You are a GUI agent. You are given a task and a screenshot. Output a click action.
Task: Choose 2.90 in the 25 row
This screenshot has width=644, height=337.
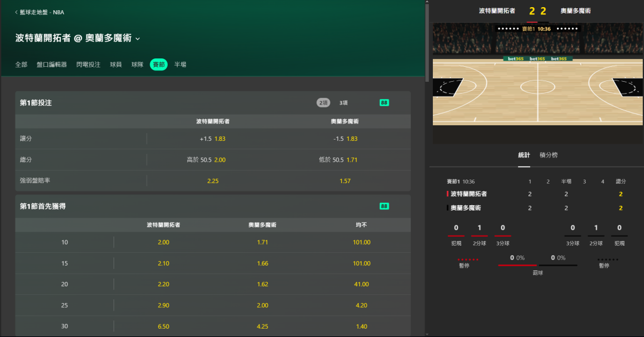click(x=163, y=305)
